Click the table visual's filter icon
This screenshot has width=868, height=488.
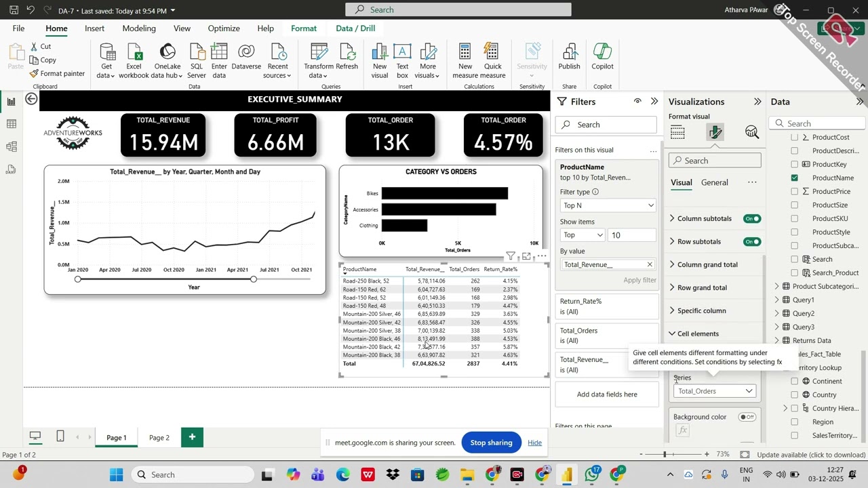511,256
